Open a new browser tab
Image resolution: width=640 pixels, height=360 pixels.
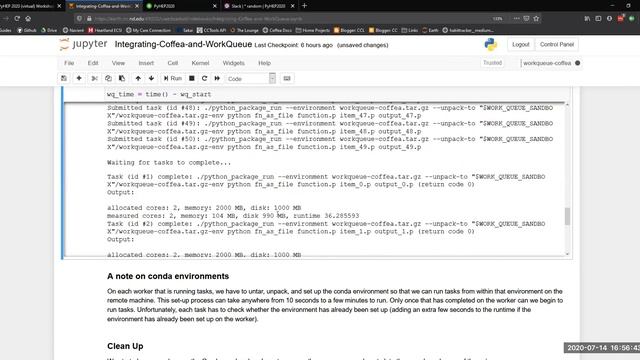pos(304,6)
